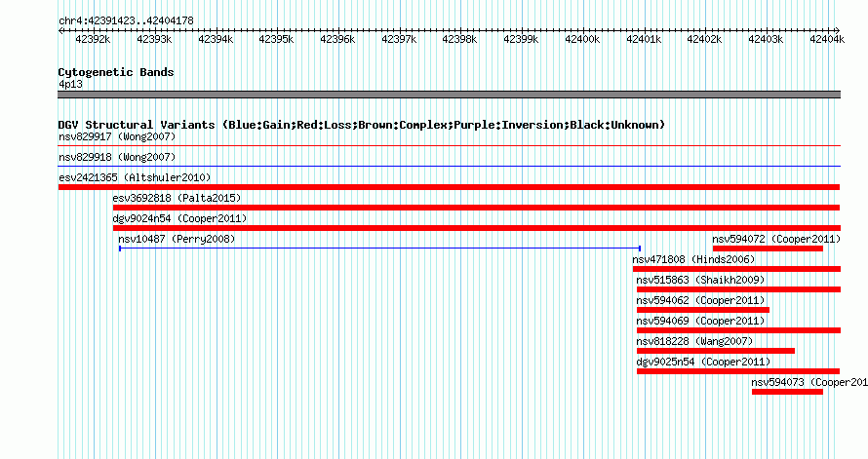Click nsv818228 (Wang2007) label

(694, 341)
